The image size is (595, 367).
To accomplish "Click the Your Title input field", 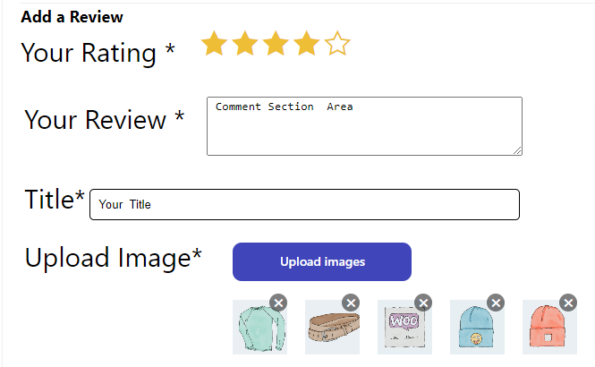I will coord(304,205).
